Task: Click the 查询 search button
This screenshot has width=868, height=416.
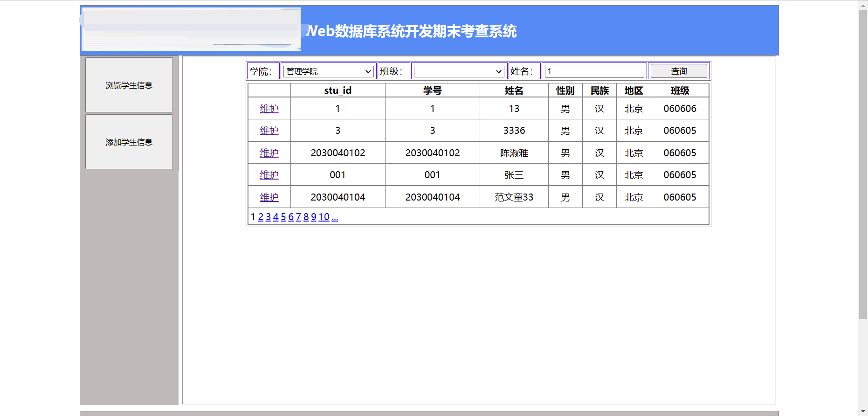Action: click(x=679, y=71)
